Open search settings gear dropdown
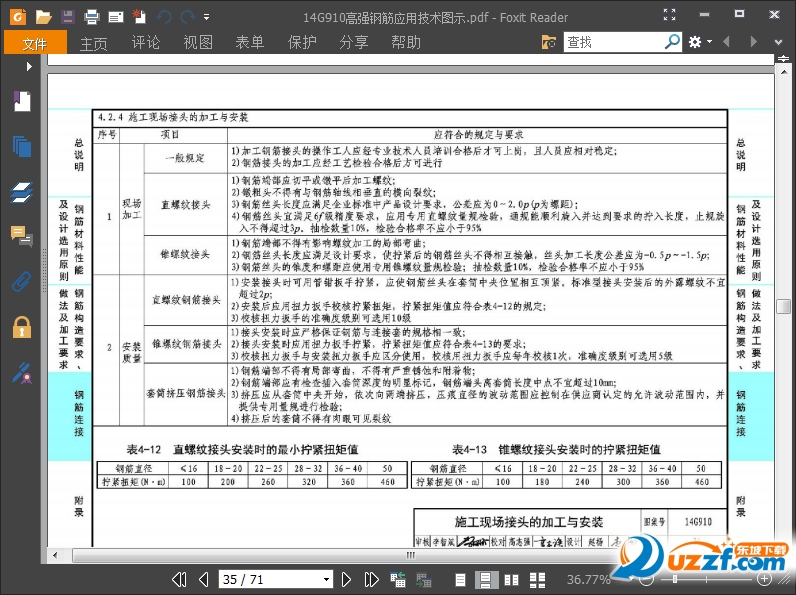Screen dimensions: 796x595 (700, 42)
